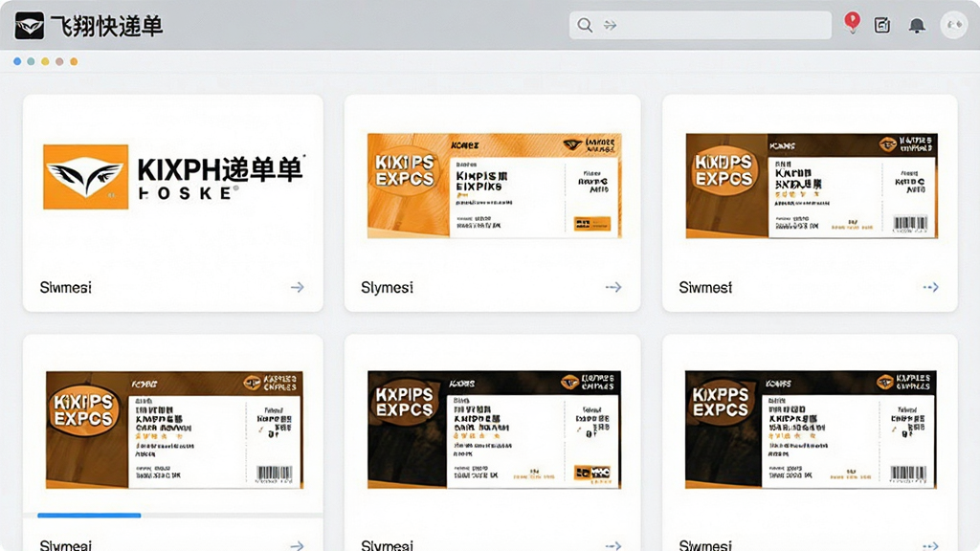Select the teal dot below the header
The width and height of the screenshot is (980, 551).
[31, 61]
